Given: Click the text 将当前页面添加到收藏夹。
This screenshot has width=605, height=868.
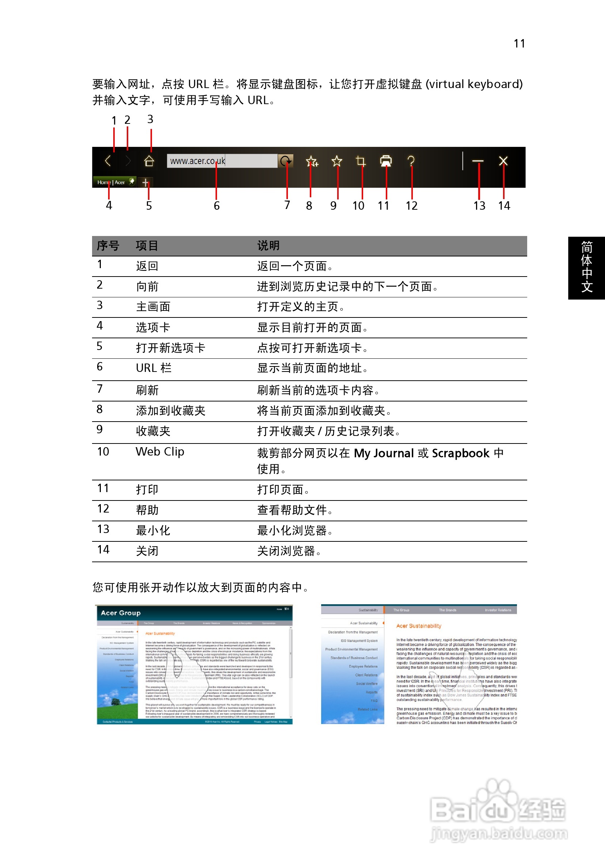Looking at the screenshot, I should (325, 411).
